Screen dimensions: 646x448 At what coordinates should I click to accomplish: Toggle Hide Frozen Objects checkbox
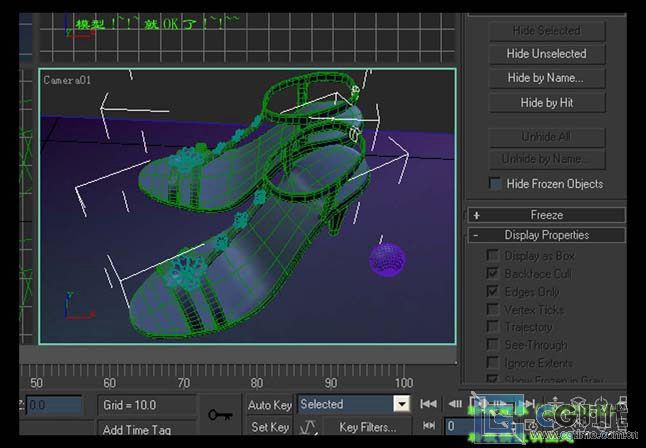(495, 184)
